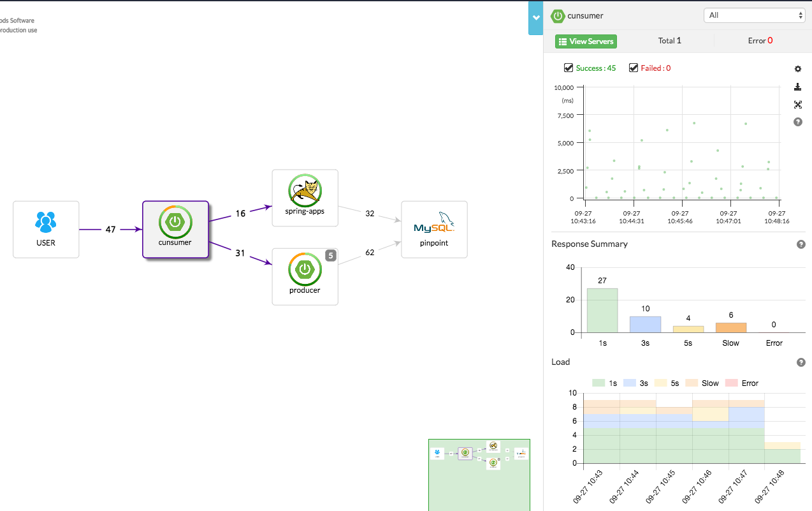The image size is (812, 511).
Task: Toggle 3s series in Load legend
Action: pyautogui.click(x=636, y=383)
